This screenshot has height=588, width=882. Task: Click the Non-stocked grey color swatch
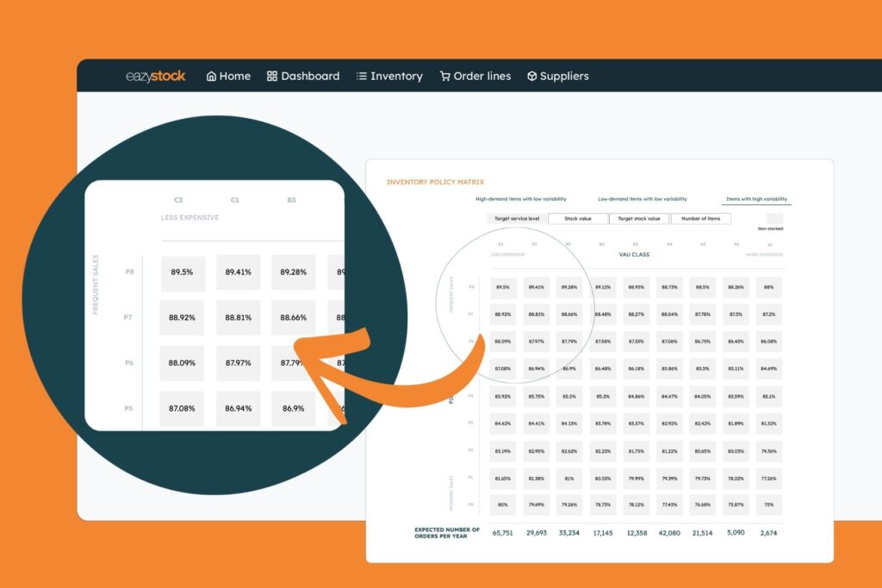[x=775, y=220]
